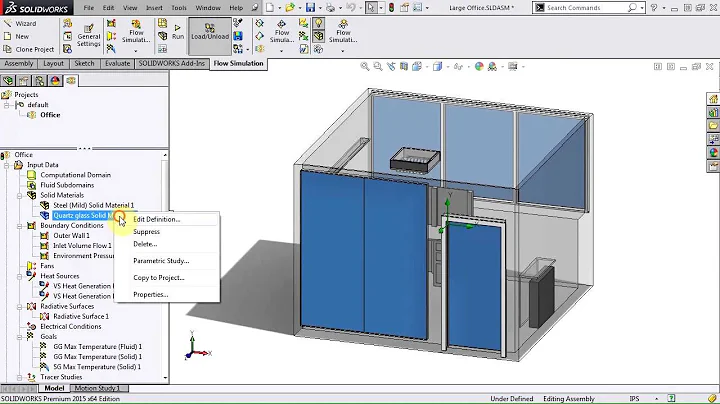
Task: Click Zoom to Fit in view toolbar
Action: tap(365, 67)
